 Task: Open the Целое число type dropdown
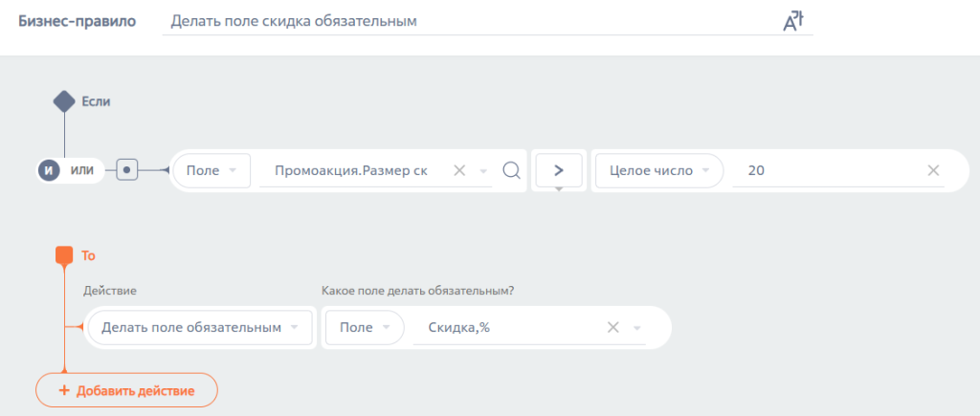(x=657, y=170)
